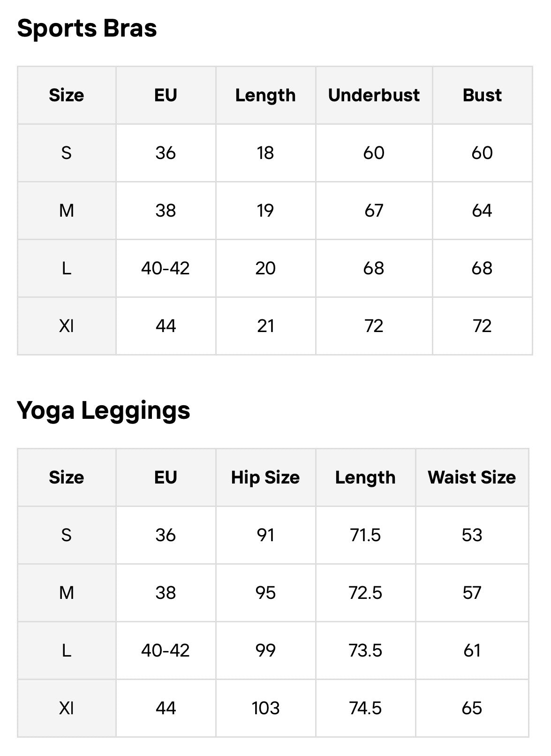Click the Hip Size column header
The height and width of the screenshot is (756, 551).
click(x=265, y=477)
